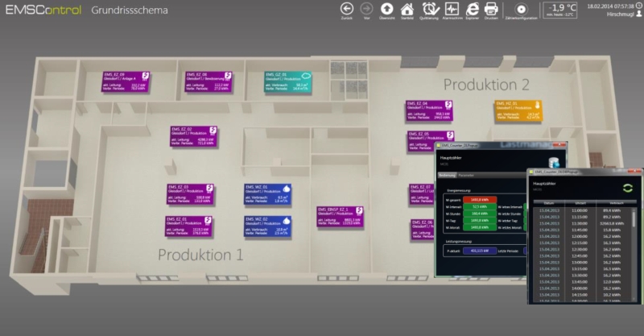This screenshot has height=336, width=644.
Task: Open the Übersicht up-arrow icon
Action: pyautogui.click(x=386, y=9)
